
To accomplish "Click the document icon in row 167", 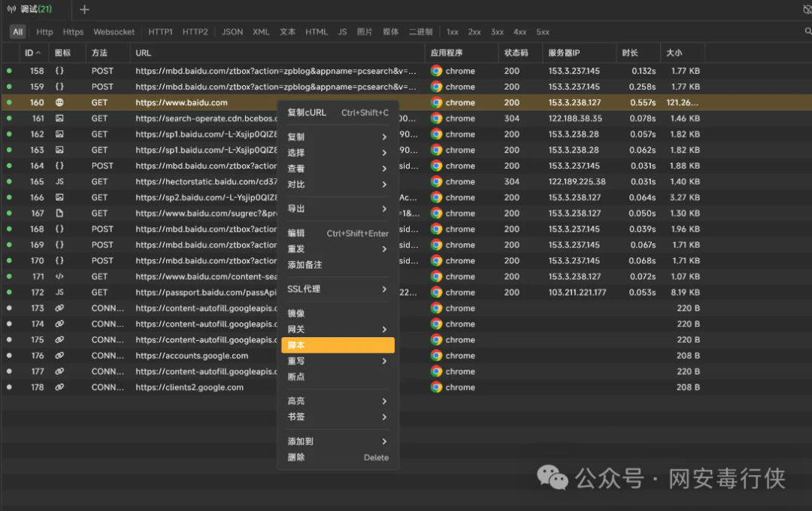I will click(x=59, y=213).
